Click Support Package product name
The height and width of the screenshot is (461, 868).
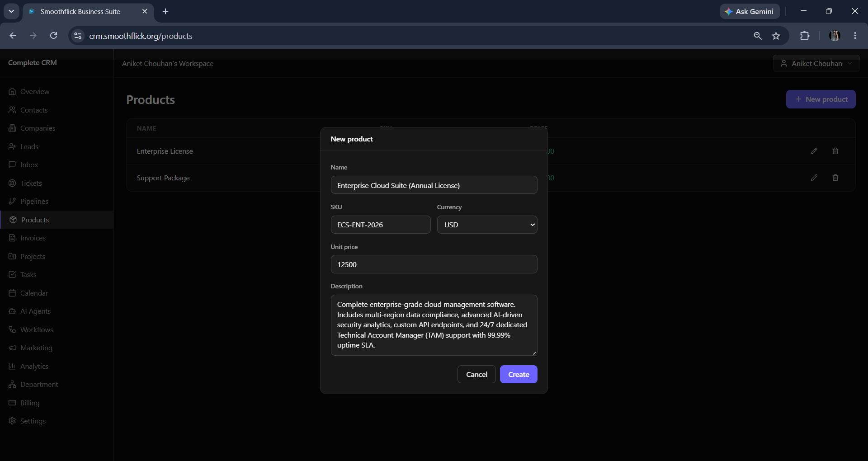point(163,178)
